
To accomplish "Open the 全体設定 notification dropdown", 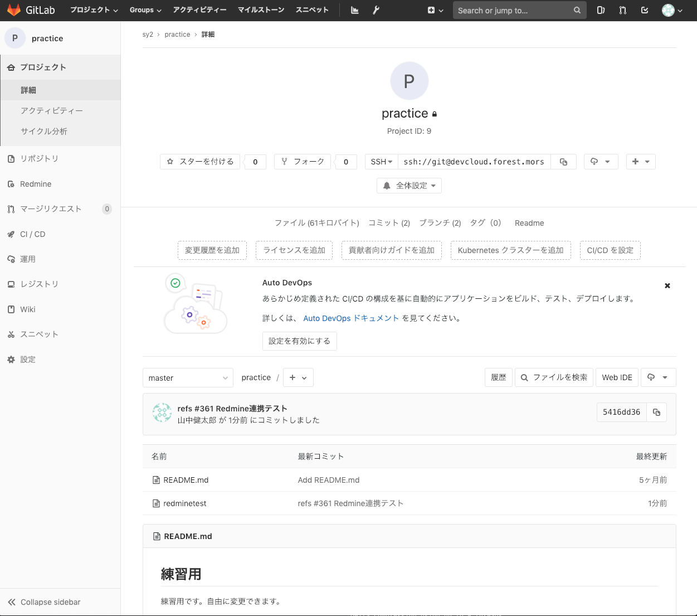I will point(409,186).
